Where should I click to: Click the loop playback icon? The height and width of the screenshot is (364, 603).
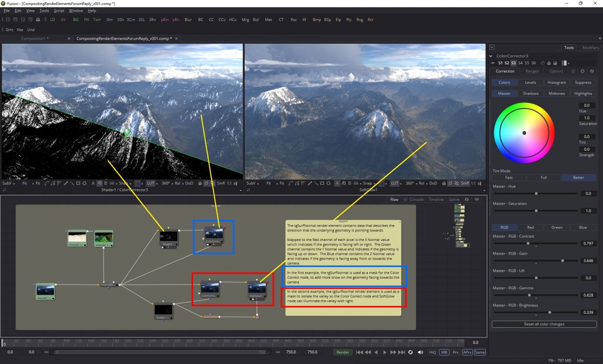click(411, 352)
